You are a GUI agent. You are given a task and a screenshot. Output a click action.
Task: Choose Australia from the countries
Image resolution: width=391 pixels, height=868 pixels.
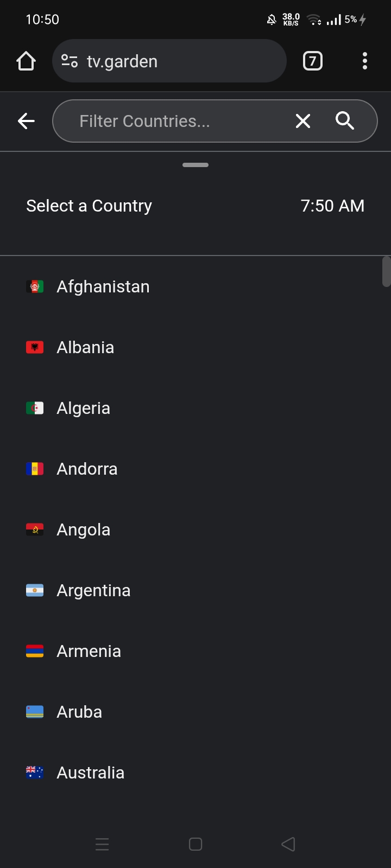point(91,773)
